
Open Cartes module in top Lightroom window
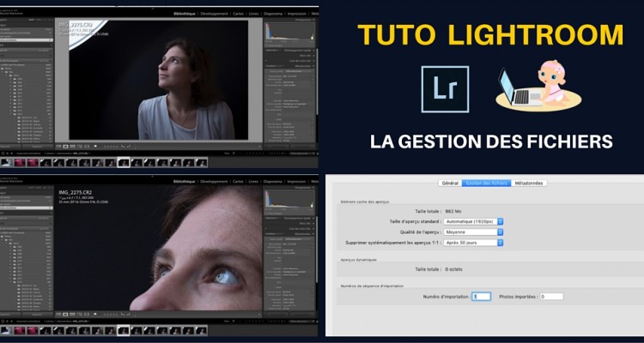[x=238, y=14]
